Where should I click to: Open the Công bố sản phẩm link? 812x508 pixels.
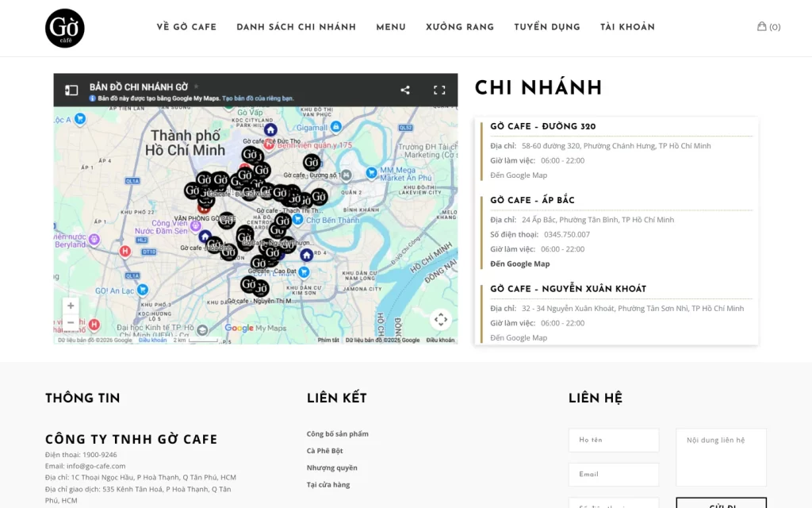coord(338,434)
